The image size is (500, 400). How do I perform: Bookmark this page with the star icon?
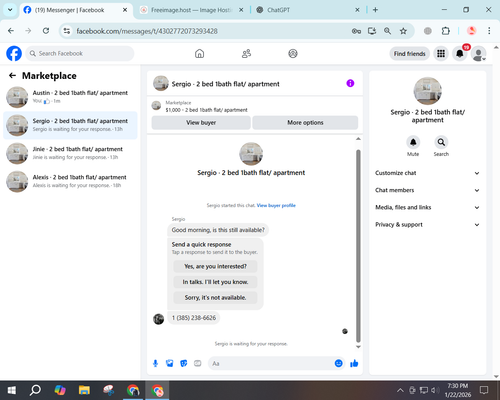point(403,31)
